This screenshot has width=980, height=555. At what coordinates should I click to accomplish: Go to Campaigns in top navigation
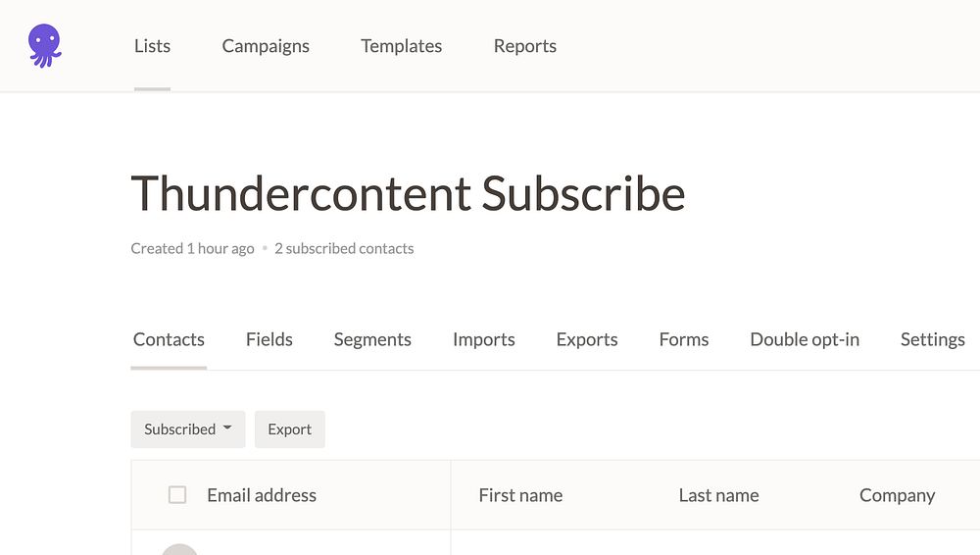266,46
